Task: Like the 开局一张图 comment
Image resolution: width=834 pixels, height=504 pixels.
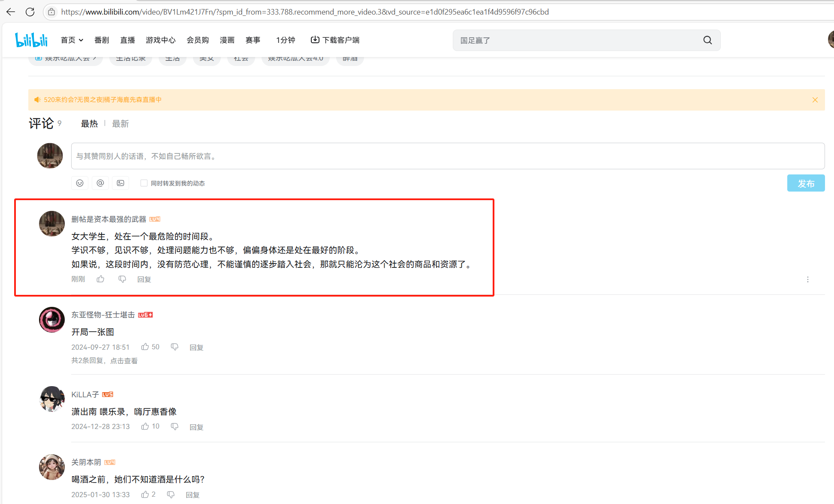Action: pos(145,347)
